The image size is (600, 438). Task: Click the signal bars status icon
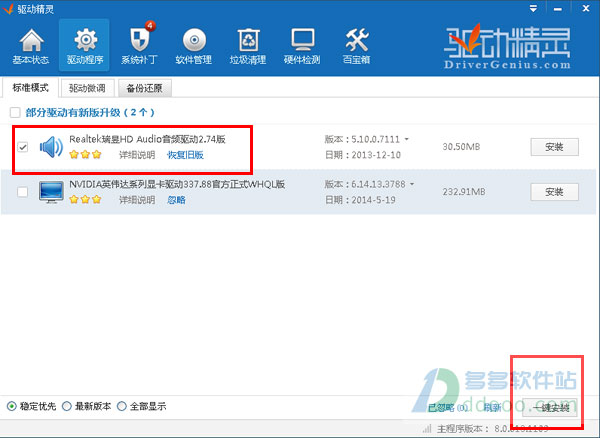click(x=427, y=428)
